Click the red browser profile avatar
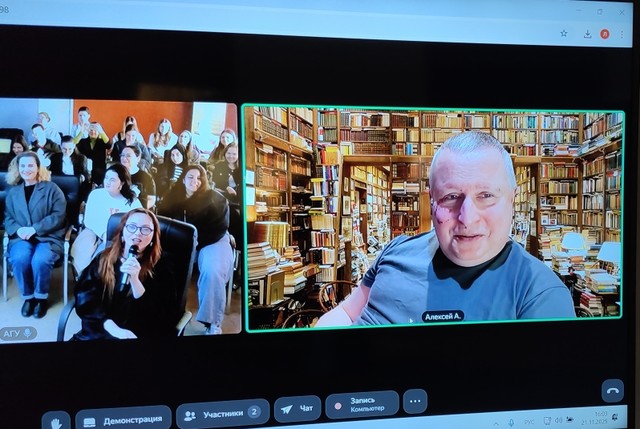The image size is (640, 429). (x=605, y=33)
